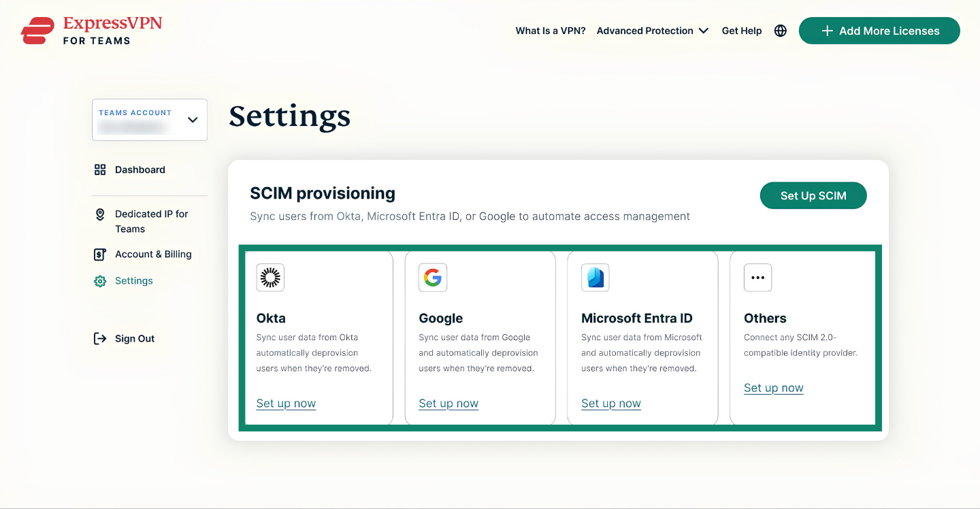Click the Add More Licenses button
This screenshot has width=980, height=509.
coord(879,31)
